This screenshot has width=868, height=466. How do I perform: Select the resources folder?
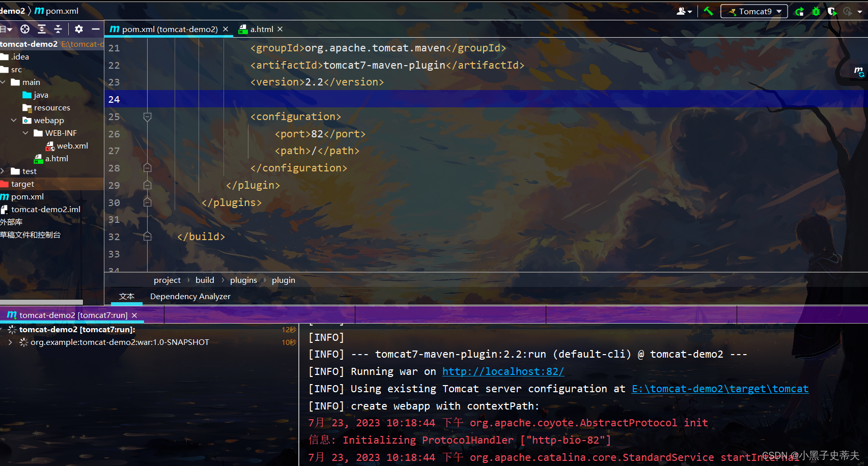46,107
